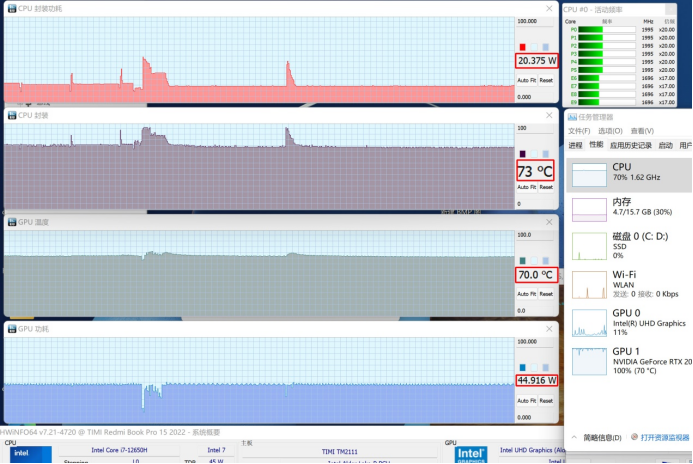Viewport: 693px width, 464px height.
Task: Click the Intel Core i7-12650H field
Action: pyautogui.click(x=119, y=450)
